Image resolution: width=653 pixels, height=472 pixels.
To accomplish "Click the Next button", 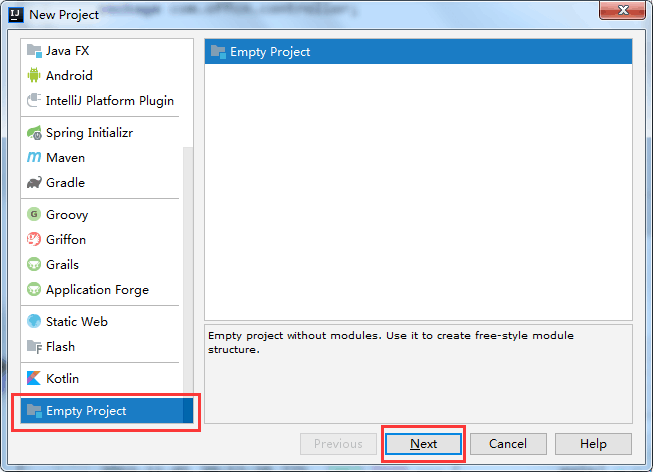I will pos(423,444).
